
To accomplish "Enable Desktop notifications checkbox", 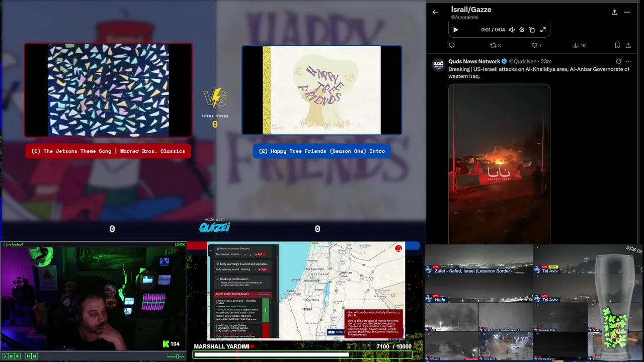I will (x=218, y=279).
